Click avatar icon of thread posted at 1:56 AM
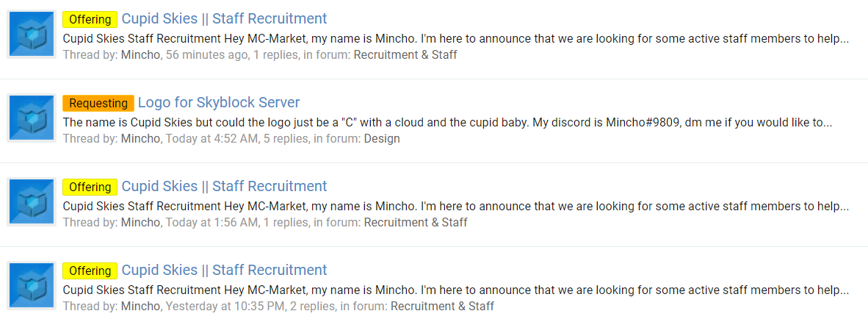 coord(32,201)
